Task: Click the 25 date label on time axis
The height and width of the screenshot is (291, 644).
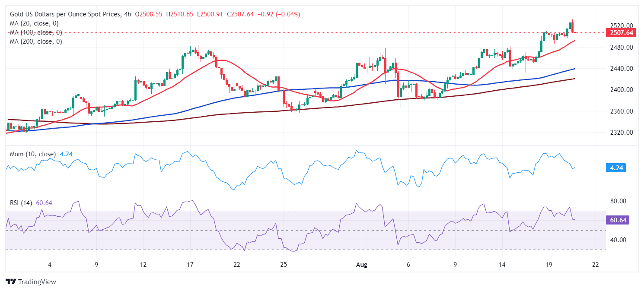Action: click(283, 265)
